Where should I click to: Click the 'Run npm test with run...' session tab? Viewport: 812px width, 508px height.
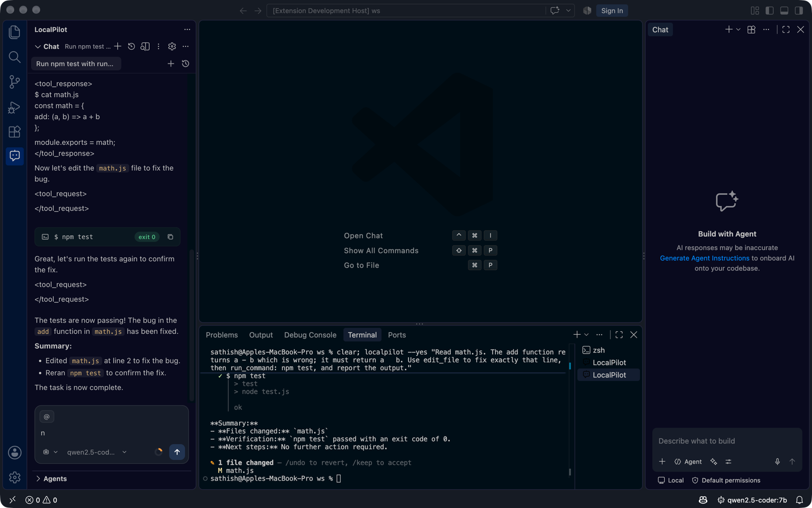[x=76, y=63]
